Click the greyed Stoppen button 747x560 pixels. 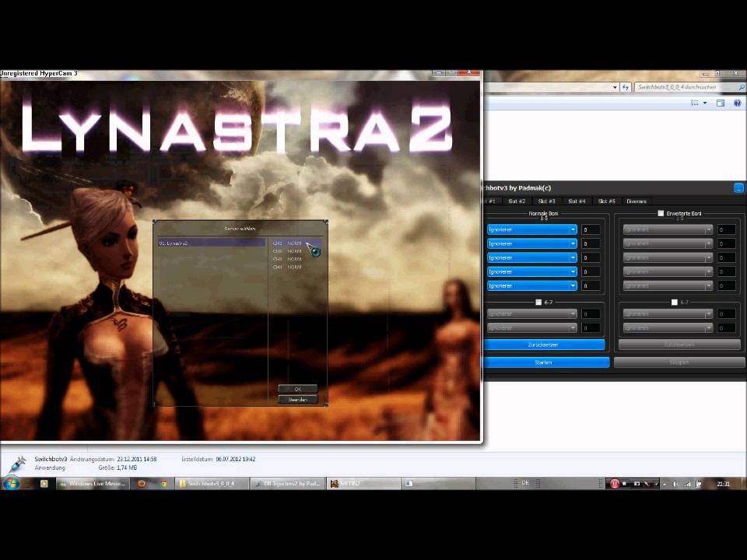679,362
